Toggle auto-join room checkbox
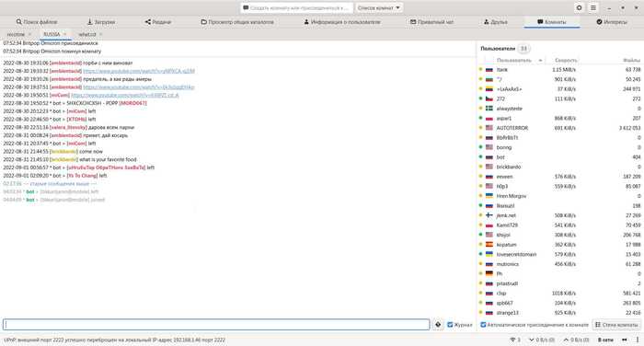This screenshot has width=644, height=346. click(x=483, y=325)
